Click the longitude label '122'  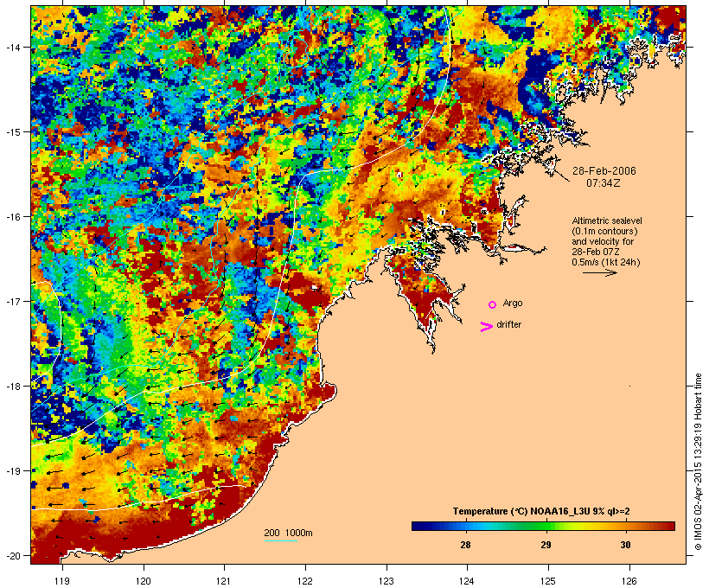(305, 581)
